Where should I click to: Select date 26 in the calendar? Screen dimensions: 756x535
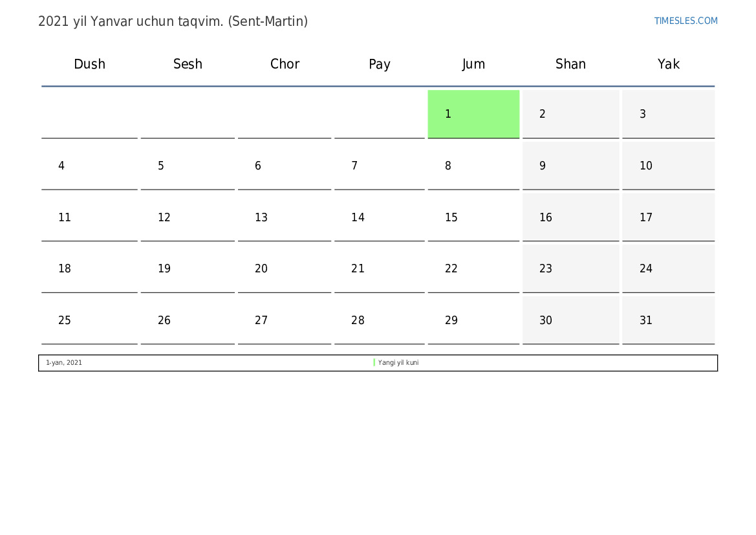click(x=188, y=320)
